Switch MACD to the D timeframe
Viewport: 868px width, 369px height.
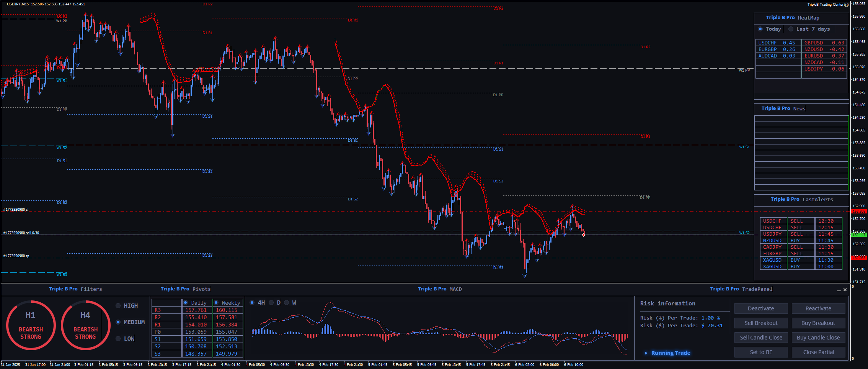[271, 303]
